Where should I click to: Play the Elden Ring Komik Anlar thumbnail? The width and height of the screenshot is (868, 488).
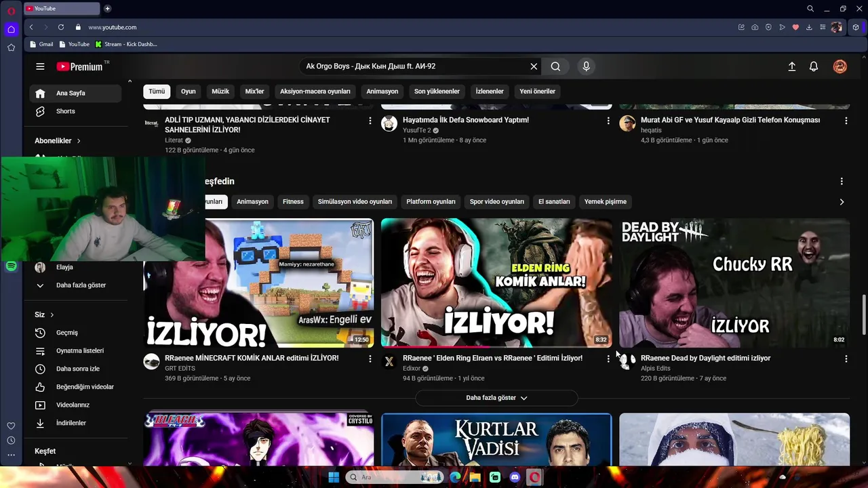pos(496,283)
